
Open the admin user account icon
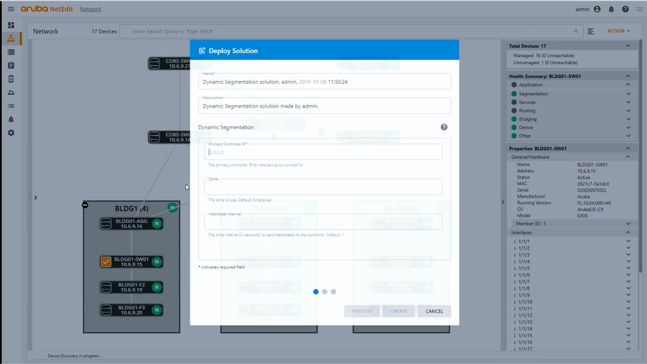pos(597,9)
